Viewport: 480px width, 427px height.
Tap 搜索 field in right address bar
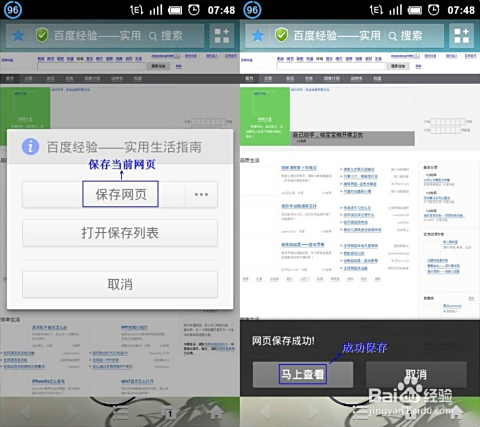[x=412, y=36]
